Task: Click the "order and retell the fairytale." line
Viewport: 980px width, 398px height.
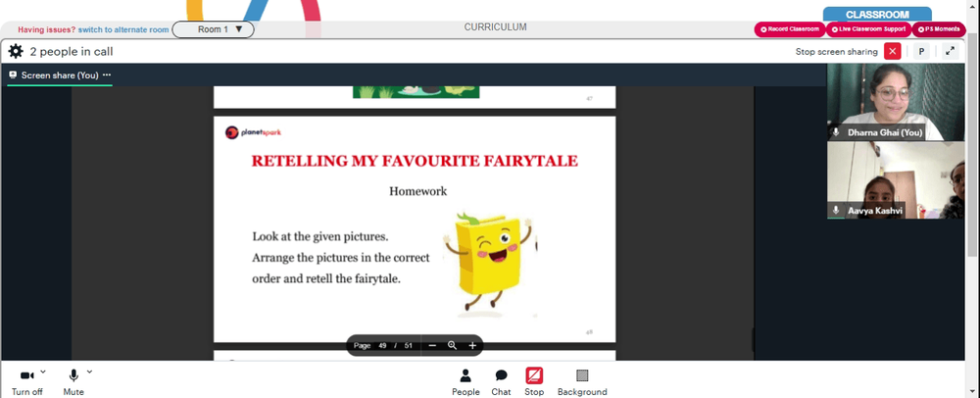Action: 326,278
